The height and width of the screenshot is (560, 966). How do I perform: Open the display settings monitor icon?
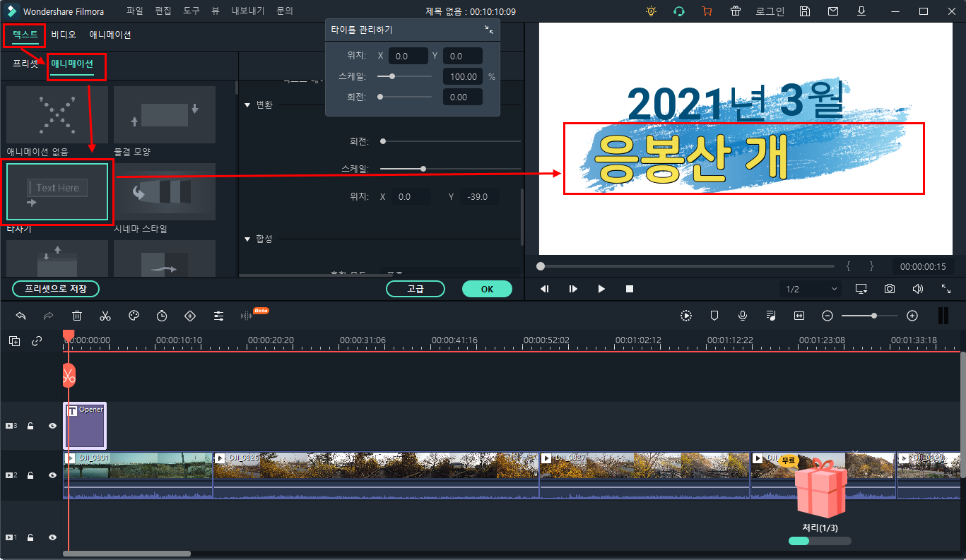tap(861, 289)
